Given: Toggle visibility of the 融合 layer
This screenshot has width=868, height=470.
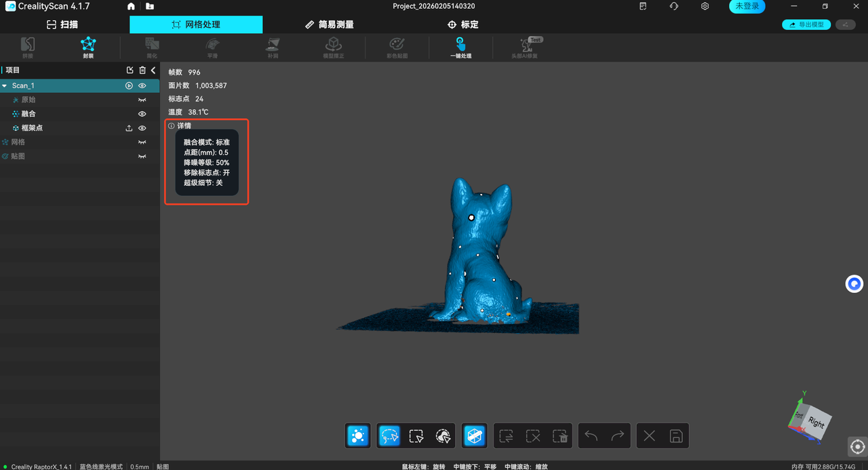Looking at the screenshot, I should tap(142, 114).
